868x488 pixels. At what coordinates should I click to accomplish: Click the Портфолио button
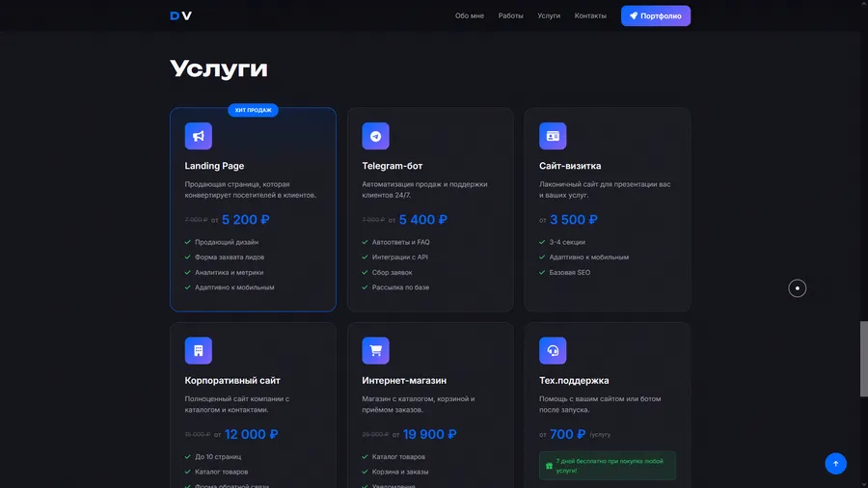(656, 16)
